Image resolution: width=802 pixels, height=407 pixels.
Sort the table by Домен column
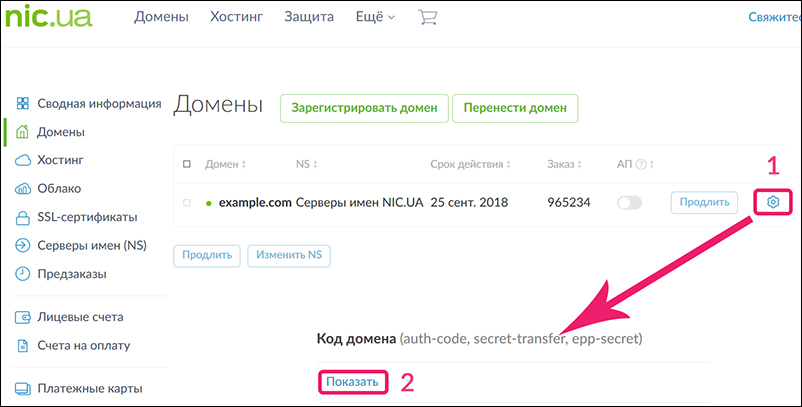[226, 164]
